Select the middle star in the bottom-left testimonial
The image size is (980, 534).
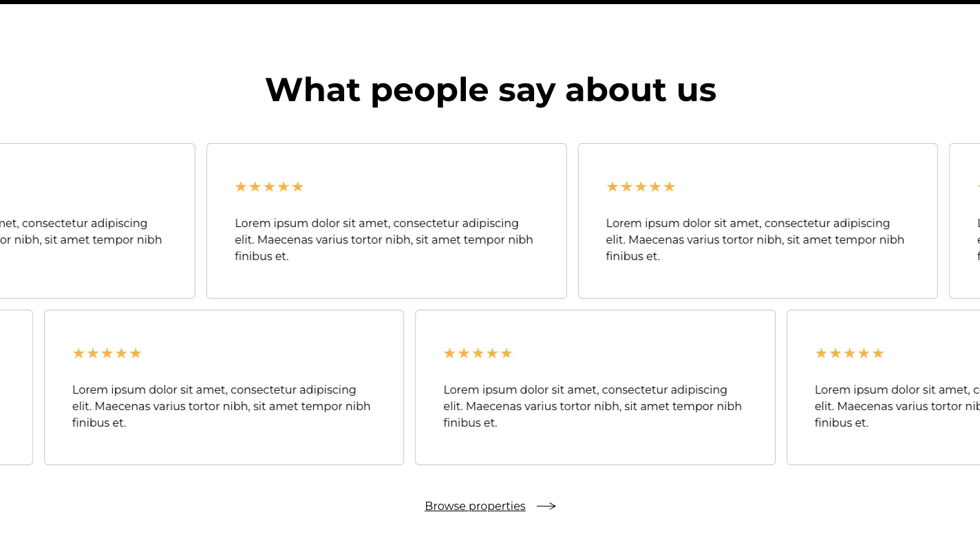(x=107, y=353)
